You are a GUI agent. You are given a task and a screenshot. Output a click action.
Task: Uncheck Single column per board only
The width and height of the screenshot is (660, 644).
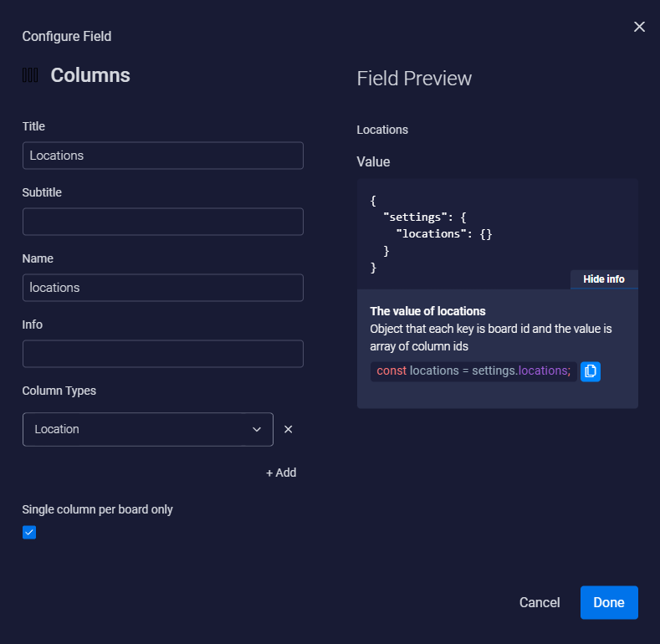click(29, 533)
